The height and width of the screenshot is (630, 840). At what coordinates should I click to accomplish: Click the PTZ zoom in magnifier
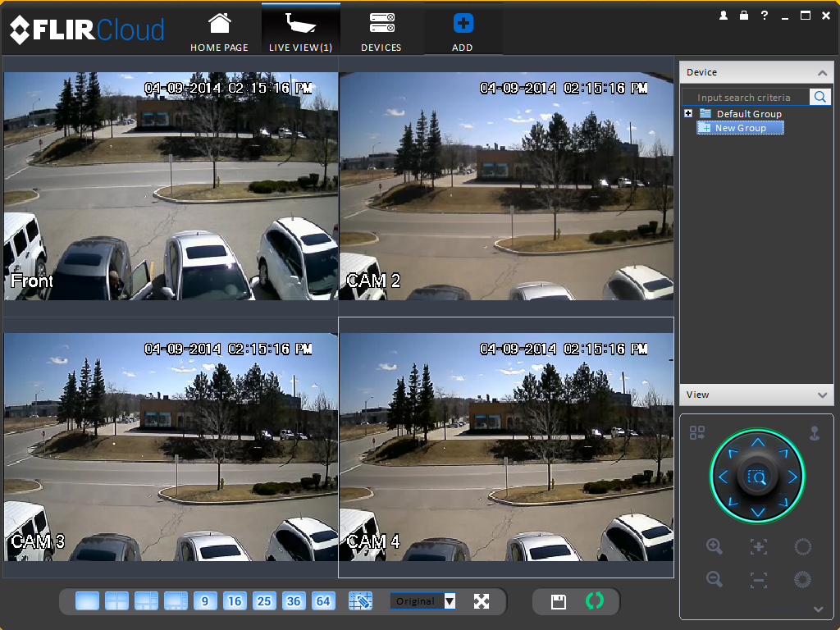[714, 546]
